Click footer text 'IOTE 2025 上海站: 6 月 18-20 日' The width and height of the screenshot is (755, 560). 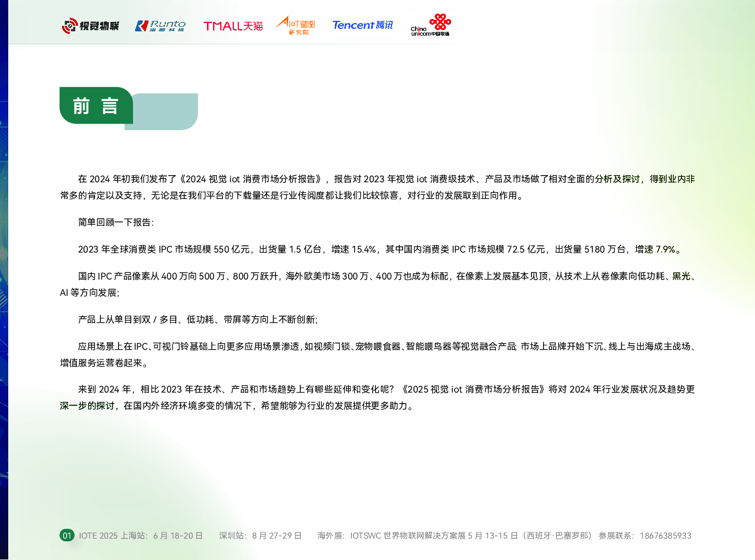pos(141,536)
